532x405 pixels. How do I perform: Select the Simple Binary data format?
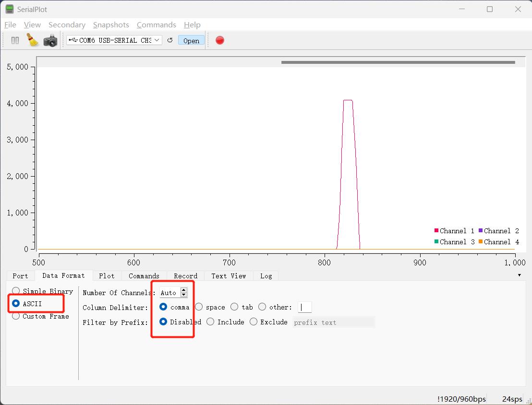pyautogui.click(x=16, y=291)
